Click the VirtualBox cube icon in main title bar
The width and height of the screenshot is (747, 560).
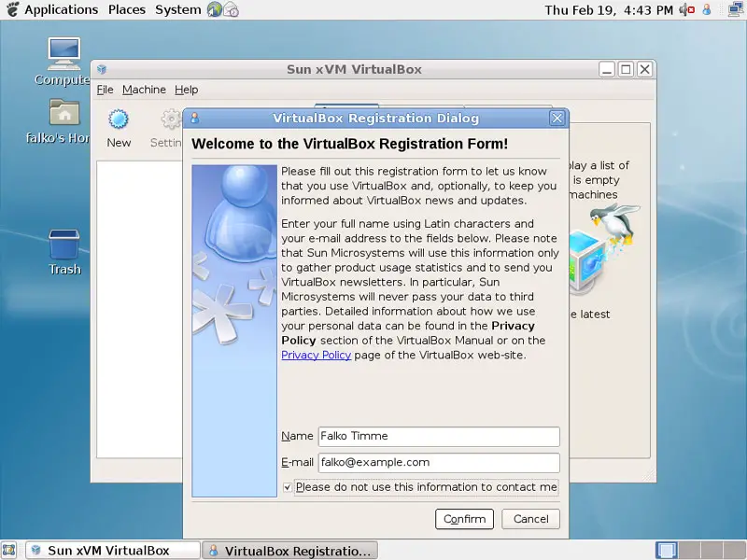[102, 69]
